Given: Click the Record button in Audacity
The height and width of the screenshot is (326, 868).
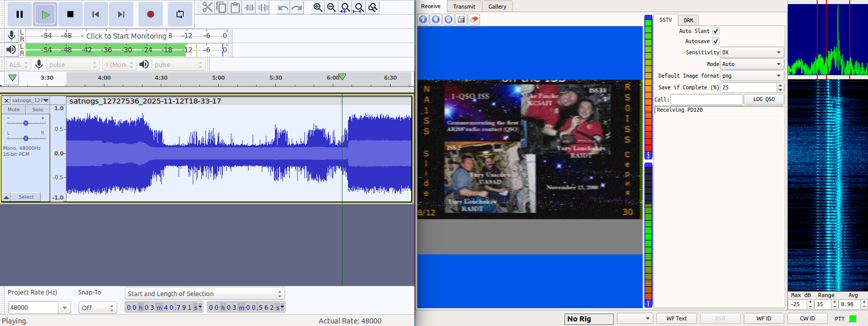Looking at the screenshot, I should (150, 14).
